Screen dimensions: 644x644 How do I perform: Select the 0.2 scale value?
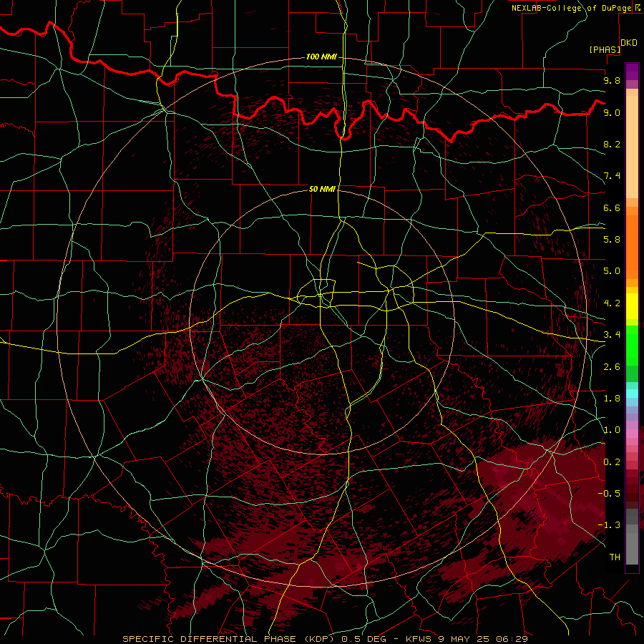coord(612,462)
